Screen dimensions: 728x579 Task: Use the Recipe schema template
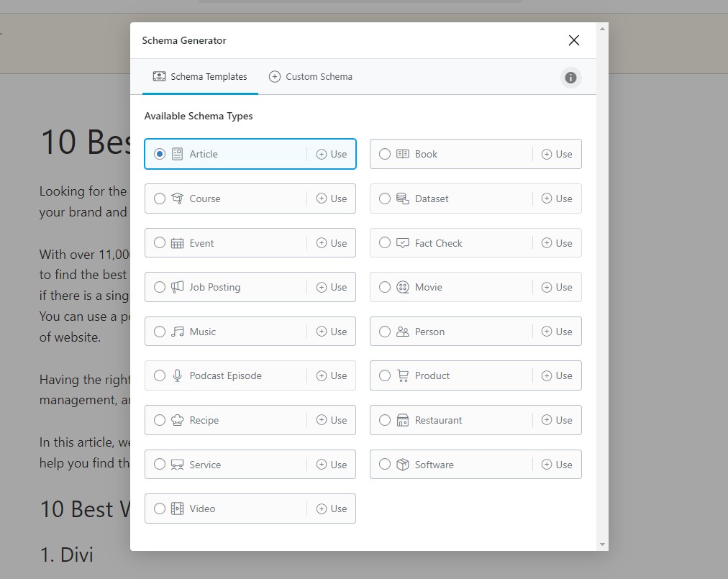(x=332, y=420)
